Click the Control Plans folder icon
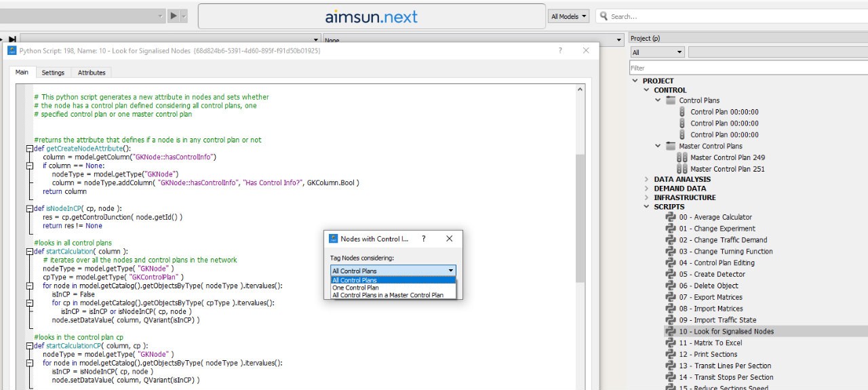This screenshot has width=868, height=390. (671, 100)
